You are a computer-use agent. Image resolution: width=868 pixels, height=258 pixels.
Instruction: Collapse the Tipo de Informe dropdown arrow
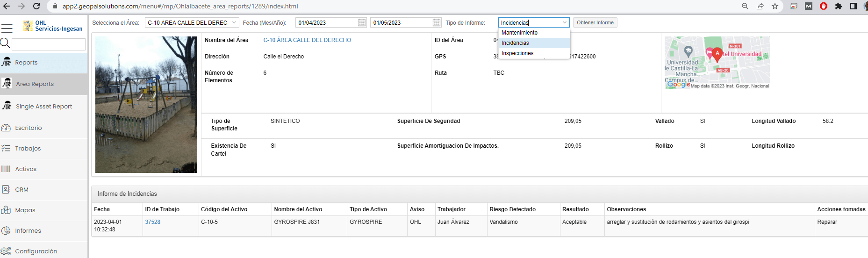(565, 22)
